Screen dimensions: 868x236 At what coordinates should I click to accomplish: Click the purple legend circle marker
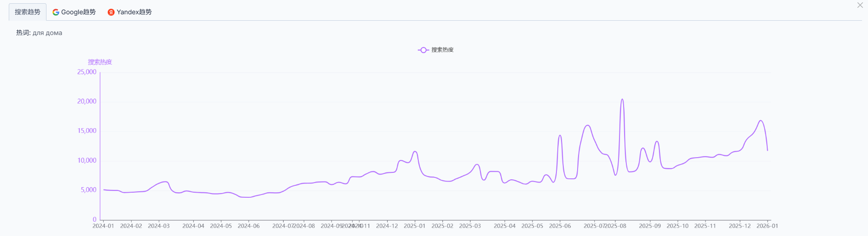click(423, 50)
